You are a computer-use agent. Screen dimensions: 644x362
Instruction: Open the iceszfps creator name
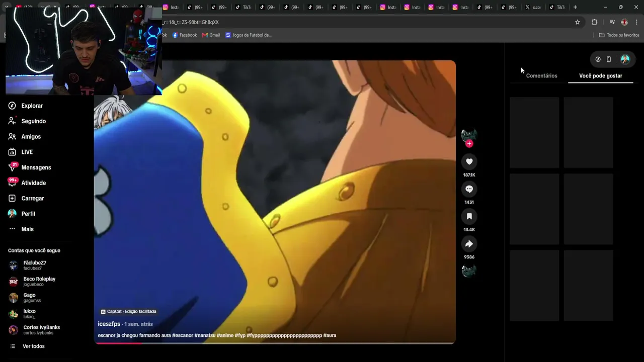pyautogui.click(x=109, y=324)
